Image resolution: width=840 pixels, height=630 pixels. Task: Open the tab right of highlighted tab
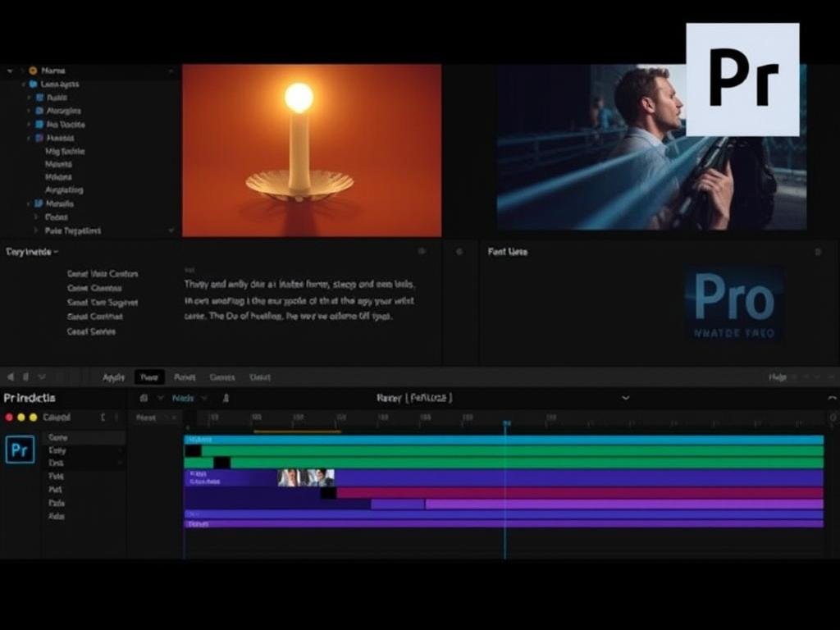pos(185,377)
